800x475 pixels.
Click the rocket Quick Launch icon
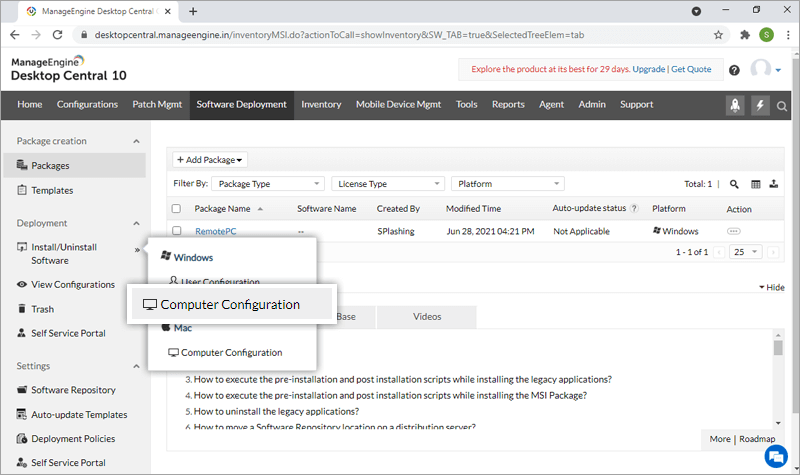coord(735,105)
